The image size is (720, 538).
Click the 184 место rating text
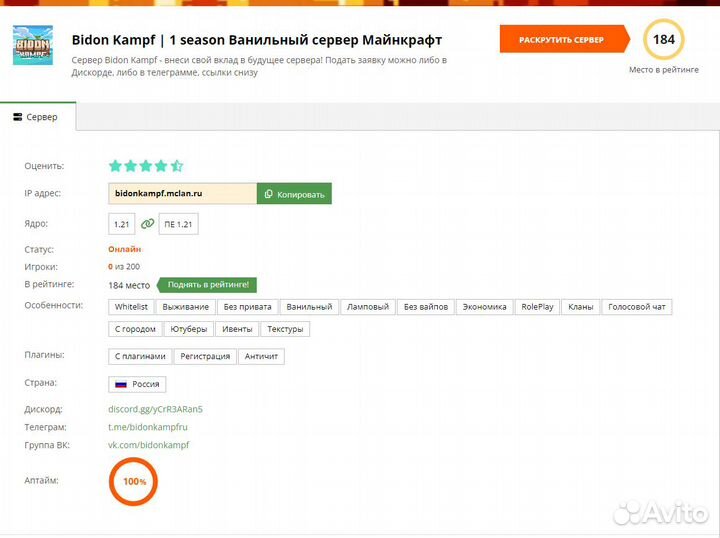click(129, 285)
